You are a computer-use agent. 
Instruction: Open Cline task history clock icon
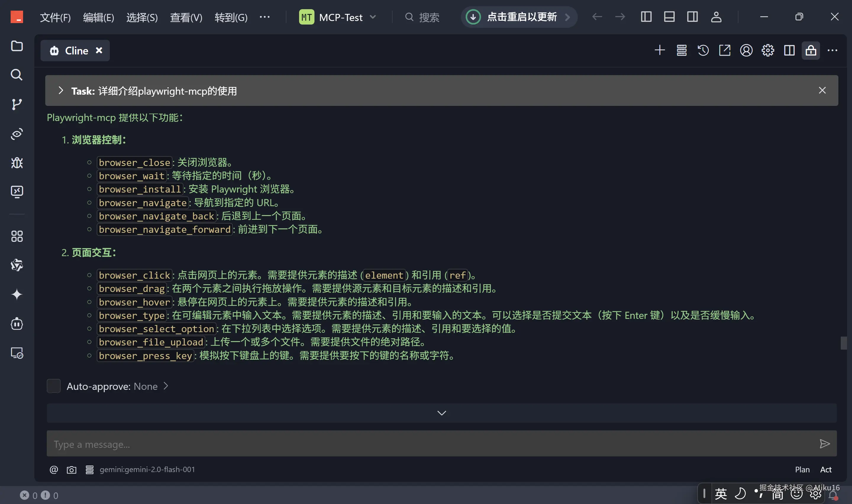(703, 50)
